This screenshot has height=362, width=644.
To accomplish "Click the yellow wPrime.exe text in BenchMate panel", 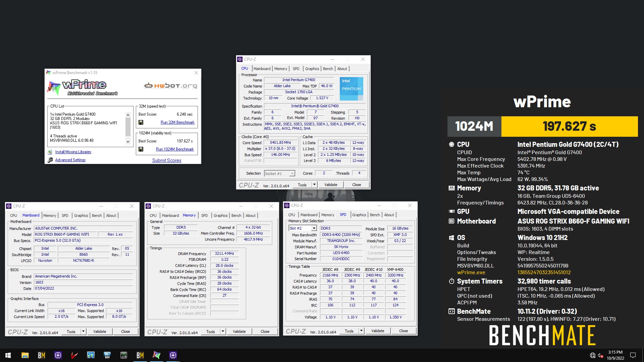I will [x=471, y=273].
